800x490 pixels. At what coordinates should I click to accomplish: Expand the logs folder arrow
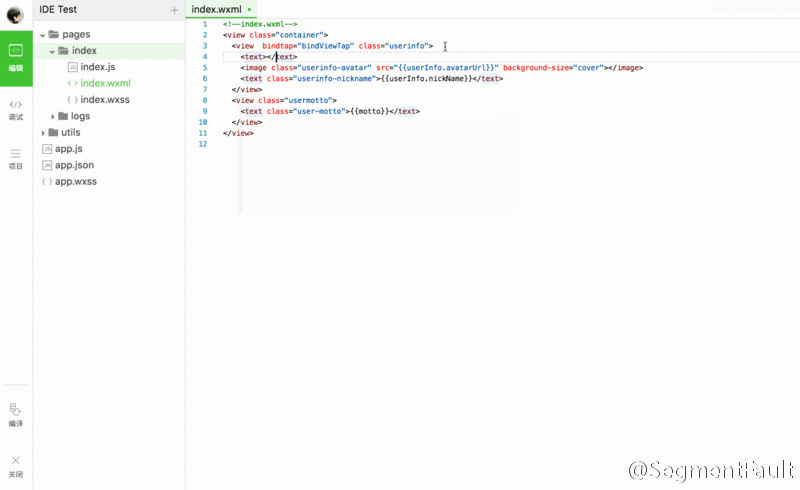coord(53,117)
